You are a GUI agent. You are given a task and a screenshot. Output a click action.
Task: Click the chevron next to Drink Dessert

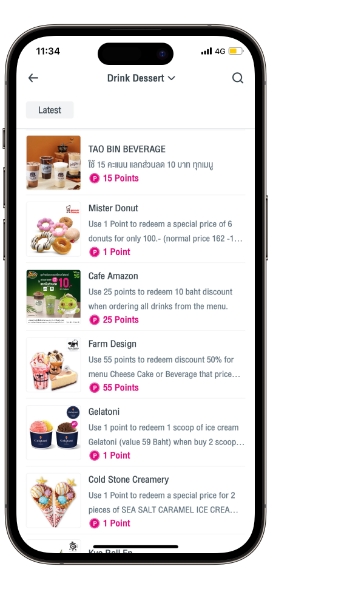pyautogui.click(x=172, y=78)
